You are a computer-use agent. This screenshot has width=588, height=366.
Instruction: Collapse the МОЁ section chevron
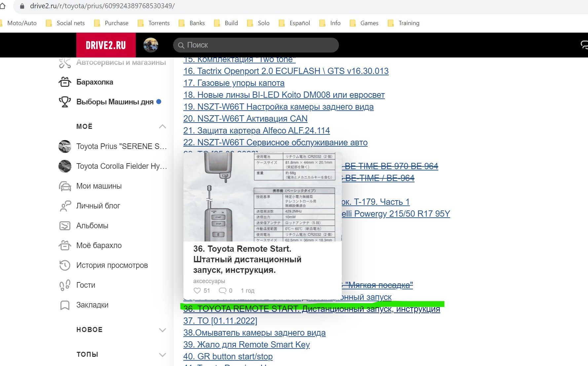click(162, 127)
